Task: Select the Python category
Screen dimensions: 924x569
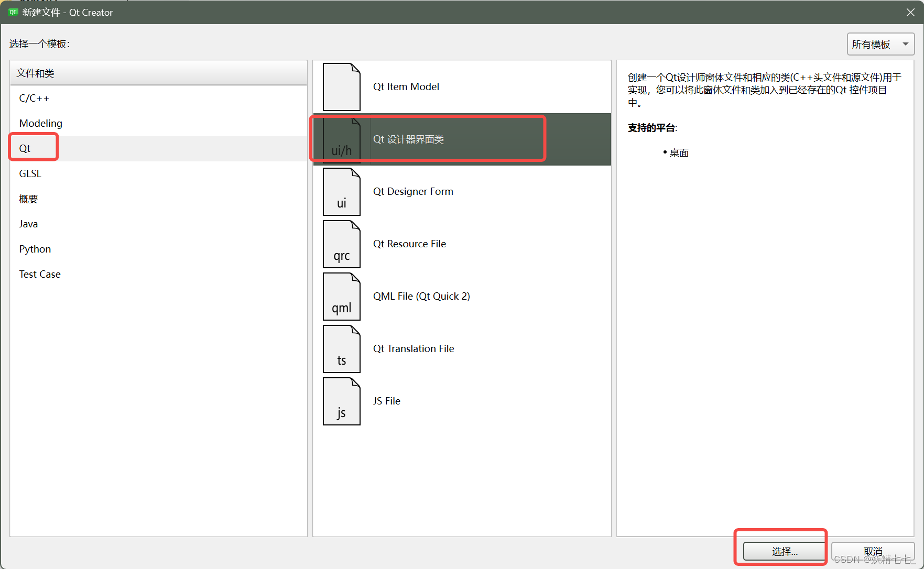Action: click(x=158, y=249)
